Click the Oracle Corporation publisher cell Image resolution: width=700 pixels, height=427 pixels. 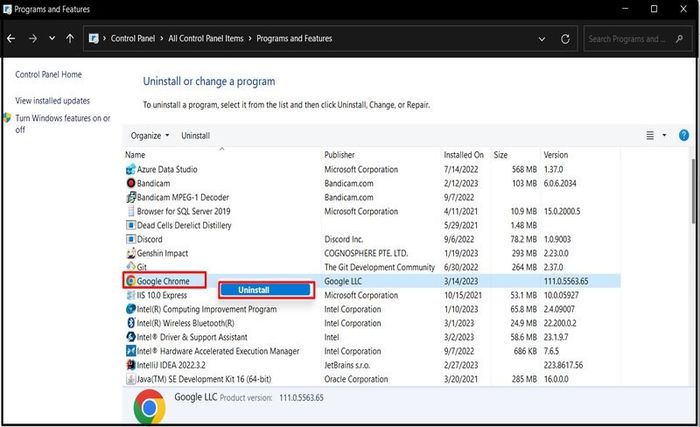(356, 379)
